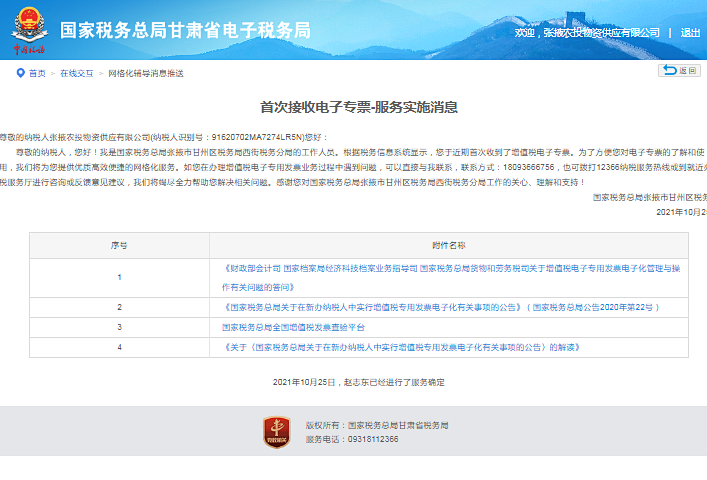Click the 返回 back button
707x480 pixels.
coord(679,70)
